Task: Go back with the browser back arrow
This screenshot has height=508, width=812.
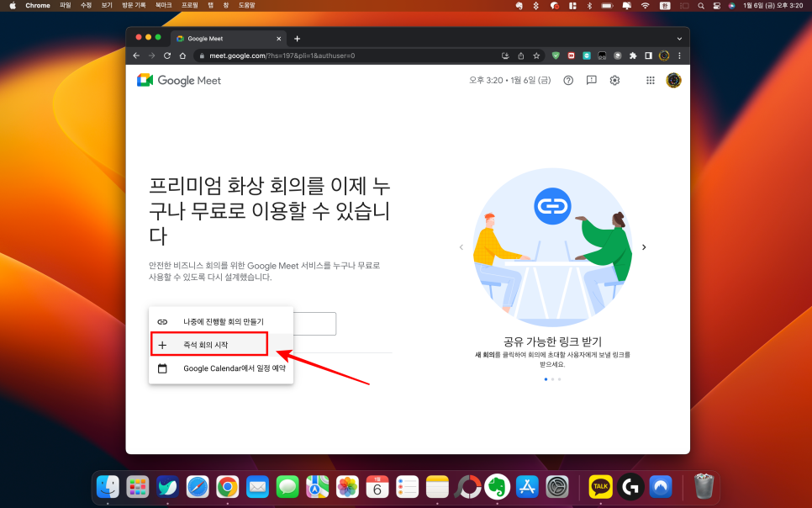Action: pyautogui.click(x=136, y=56)
